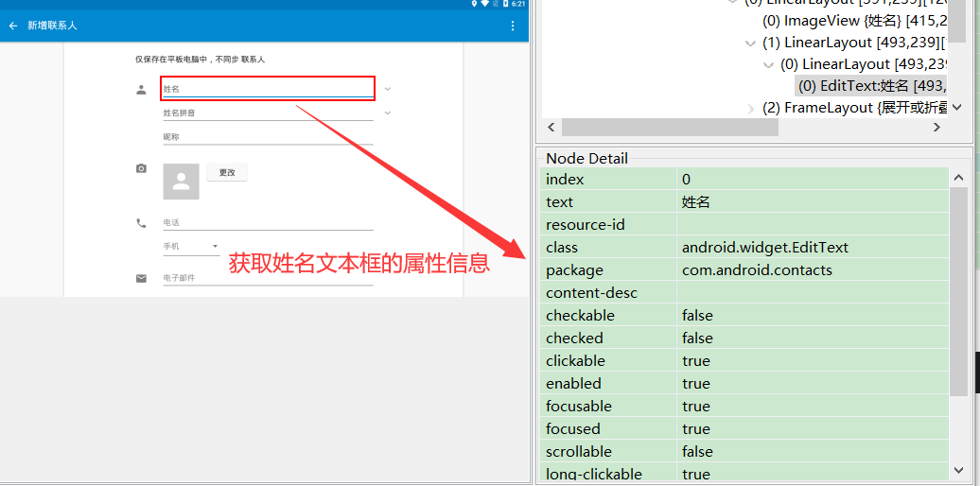This screenshot has width=980, height=486.
Task: Click the phone icon beside 电话
Action: 141,223
